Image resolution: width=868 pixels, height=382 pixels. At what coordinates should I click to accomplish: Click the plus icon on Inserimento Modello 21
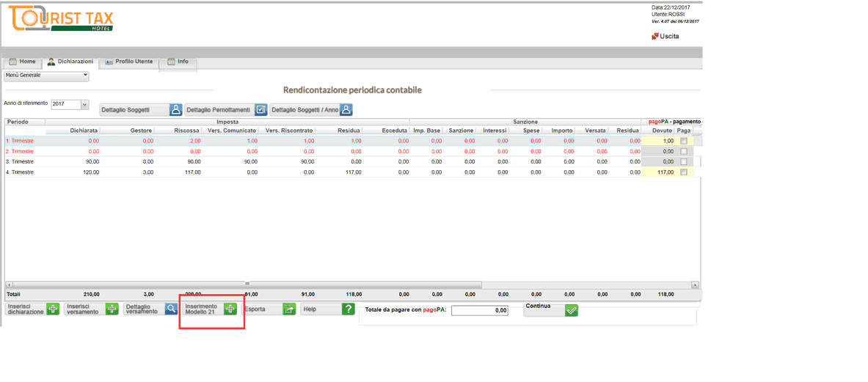coord(230,309)
